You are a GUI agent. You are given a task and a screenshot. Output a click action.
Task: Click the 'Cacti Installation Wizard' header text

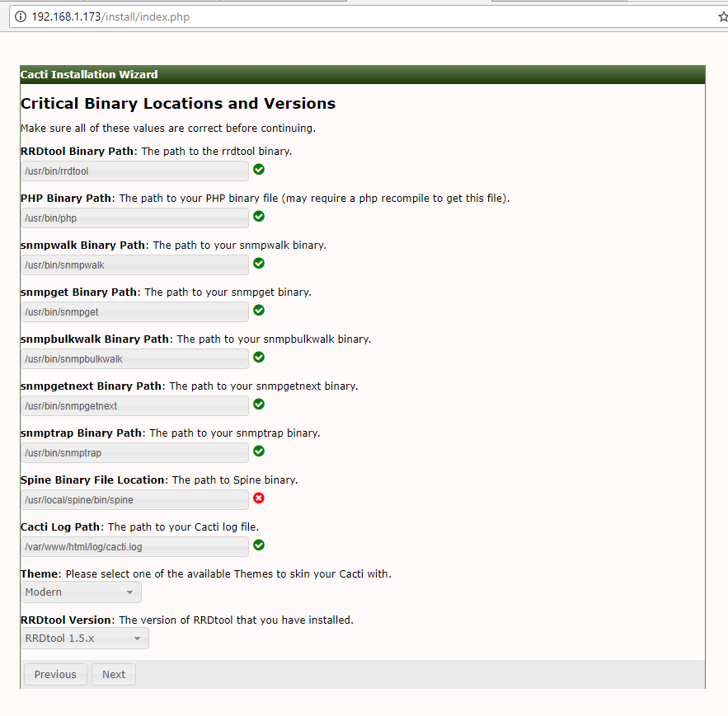(89, 74)
